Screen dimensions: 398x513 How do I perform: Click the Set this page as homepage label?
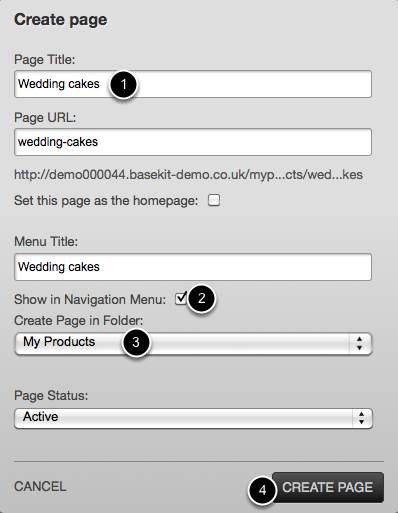pos(106,201)
